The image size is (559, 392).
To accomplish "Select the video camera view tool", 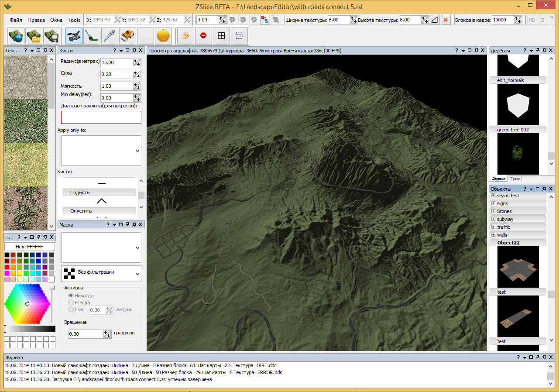I will click(74, 36).
